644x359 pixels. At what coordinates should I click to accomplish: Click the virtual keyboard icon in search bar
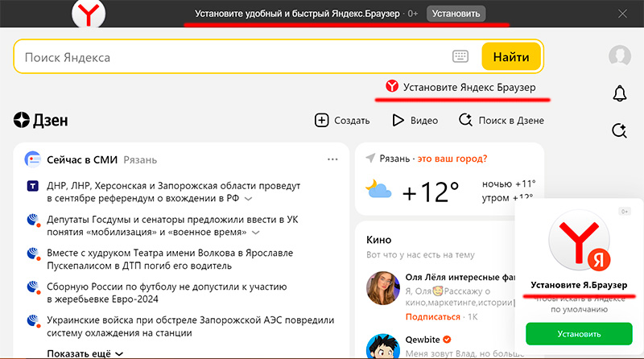pos(460,57)
